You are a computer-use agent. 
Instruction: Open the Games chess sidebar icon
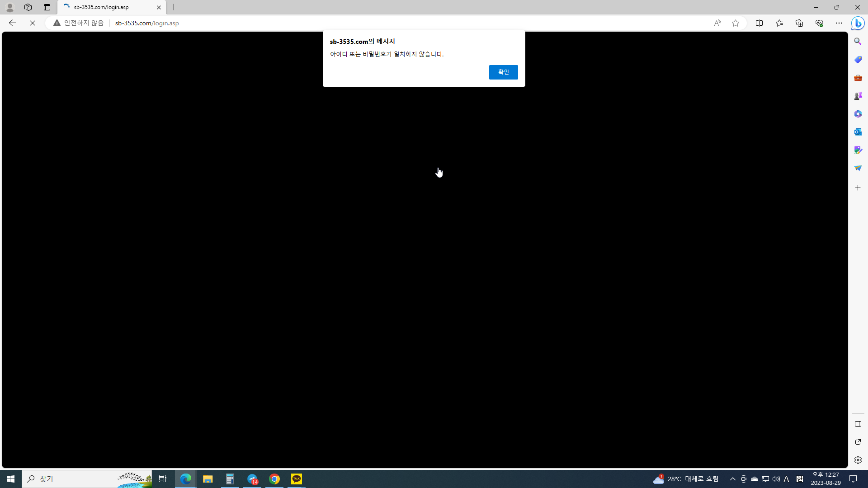[x=858, y=96]
